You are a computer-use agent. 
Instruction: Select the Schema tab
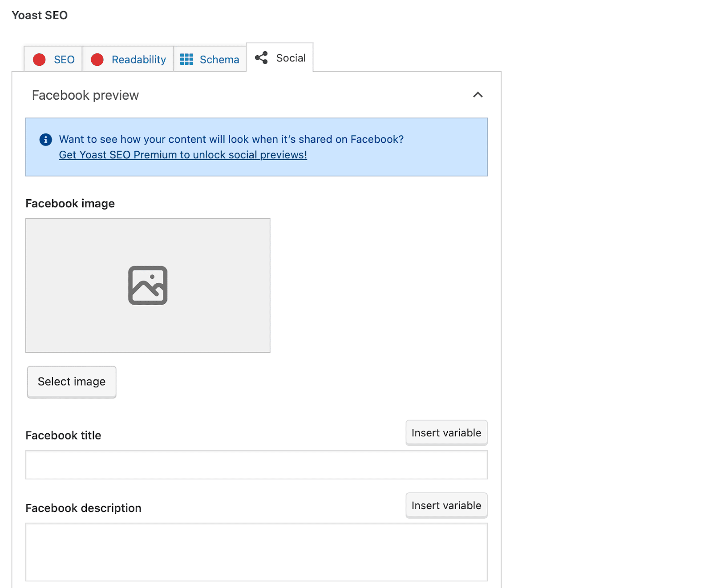coord(209,59)
